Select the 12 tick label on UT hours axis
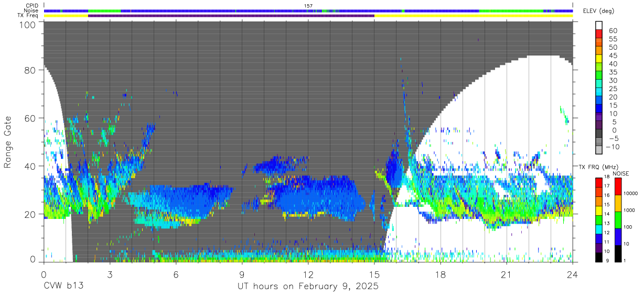The image size is (644, 297). 308,274
